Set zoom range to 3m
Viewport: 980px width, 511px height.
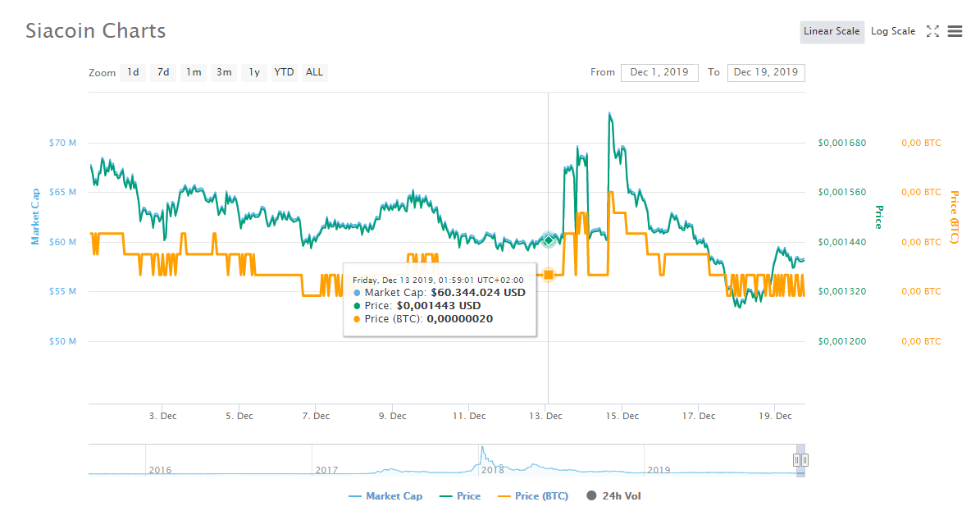point(224,72)
